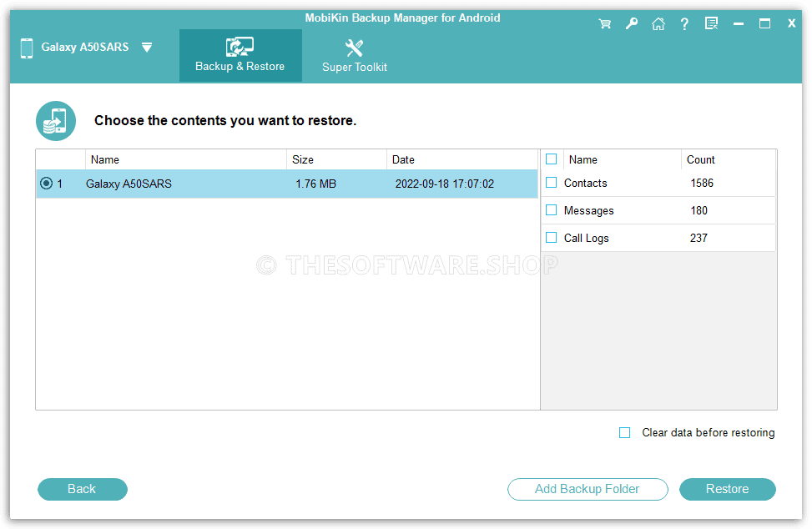This screenshot has height=529, width=812.
Task: Click 'Galaxy A50SARS' name in backup row
Action: pyautogui.click(x=129, y=184)
